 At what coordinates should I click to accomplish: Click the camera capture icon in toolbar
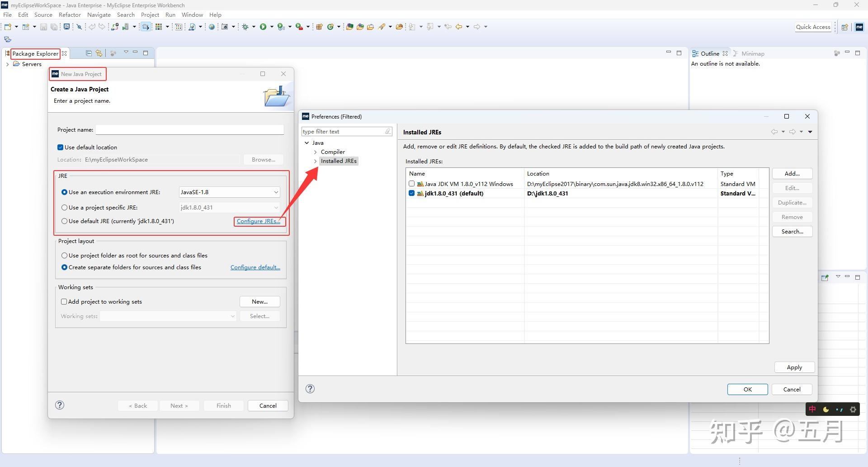(x=225, y=27)
